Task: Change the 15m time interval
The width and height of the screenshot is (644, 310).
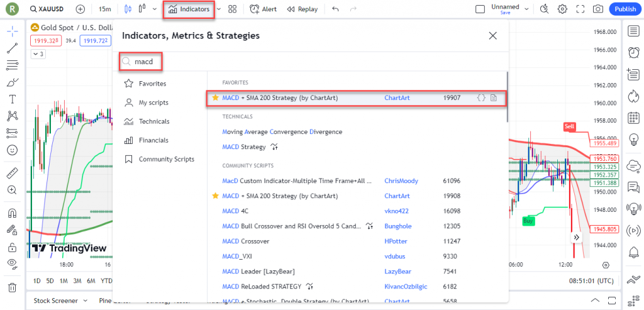Action: [x=105, y=9]
